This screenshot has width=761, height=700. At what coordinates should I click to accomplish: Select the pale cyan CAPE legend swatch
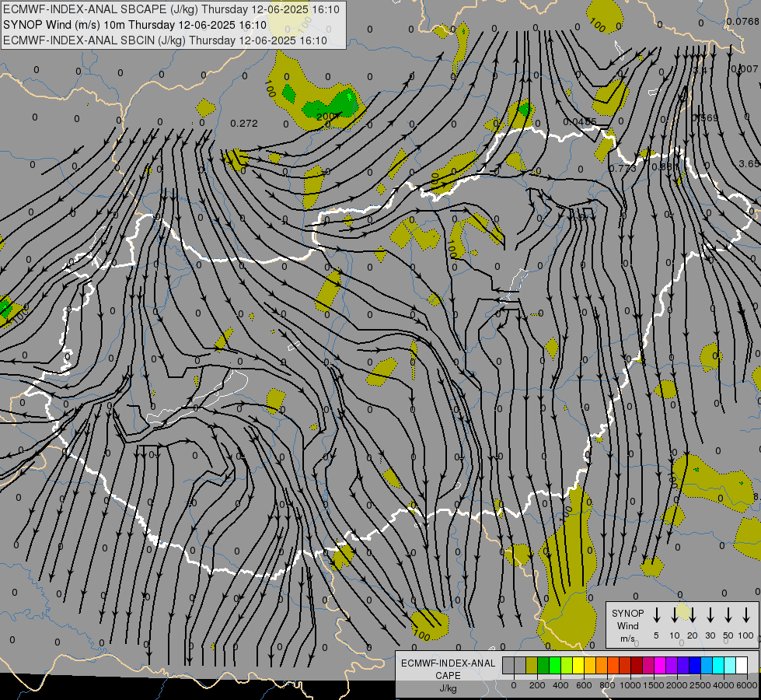[729, 665]
